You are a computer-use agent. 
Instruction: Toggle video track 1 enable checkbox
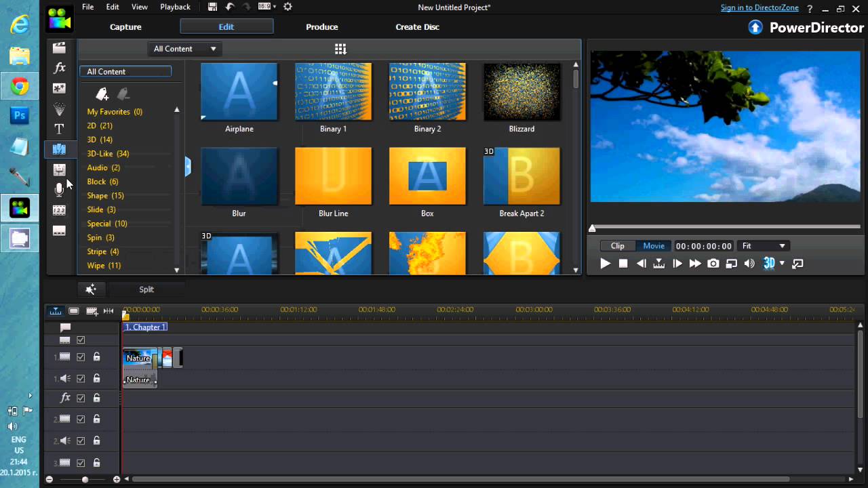(x=81, y=357)
